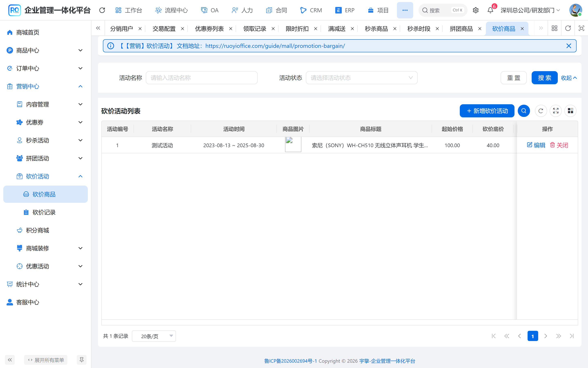Click the round blue search toggle icon

tap(524, 111)
